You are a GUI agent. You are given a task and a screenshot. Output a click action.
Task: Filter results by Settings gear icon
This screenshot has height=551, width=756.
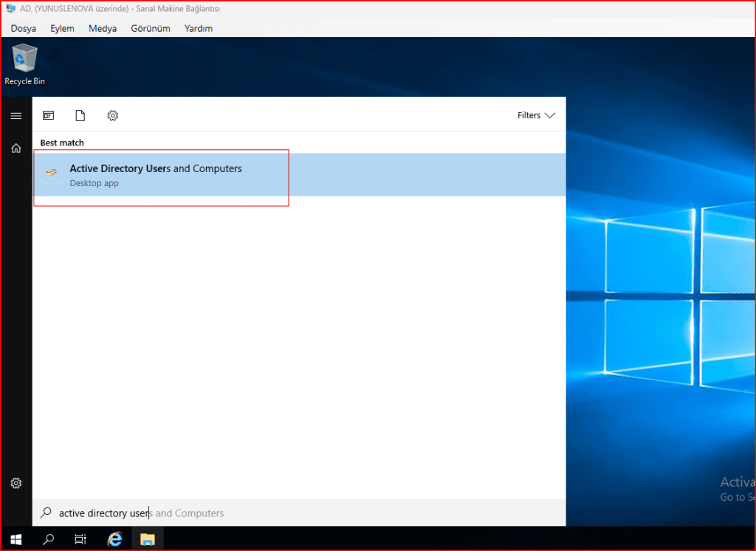[112, 115]
